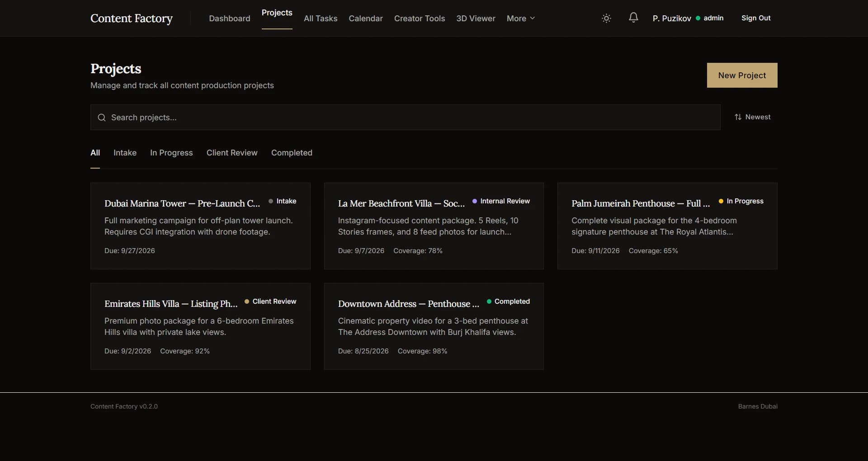The width and height of the screenshot is (868, 461).
Task: Go to the Dashboard page
Action: (x=230, y=19)
